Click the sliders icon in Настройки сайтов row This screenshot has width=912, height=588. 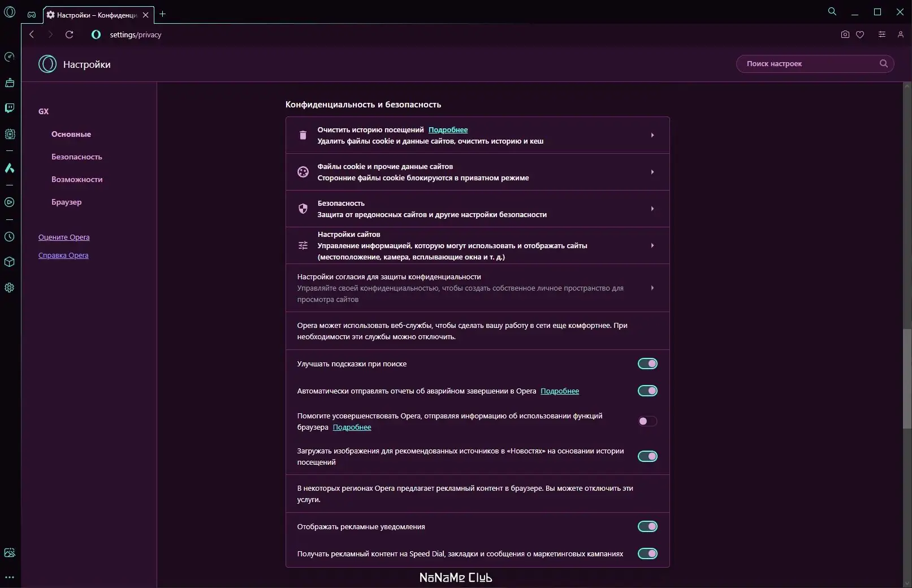coord(303,245)
